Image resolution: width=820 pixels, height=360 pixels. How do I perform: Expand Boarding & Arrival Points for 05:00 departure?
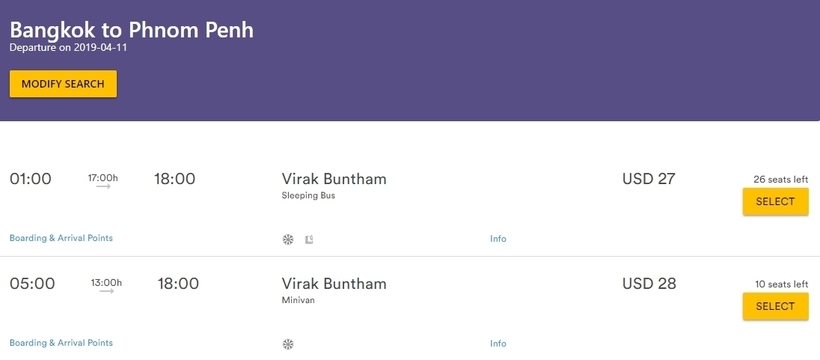click(x=61, y=343)
